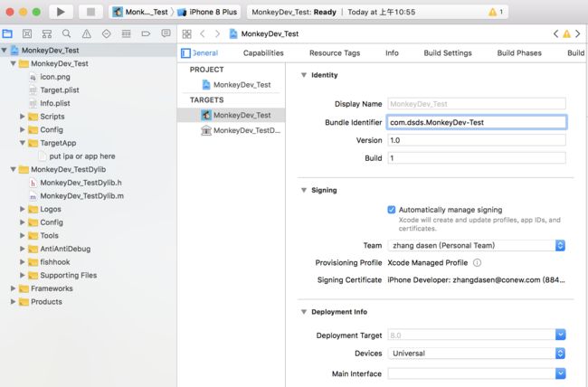Show info for Provisioning Profile
This screenshot has width=588, height=387.
(x=477, y=263)
